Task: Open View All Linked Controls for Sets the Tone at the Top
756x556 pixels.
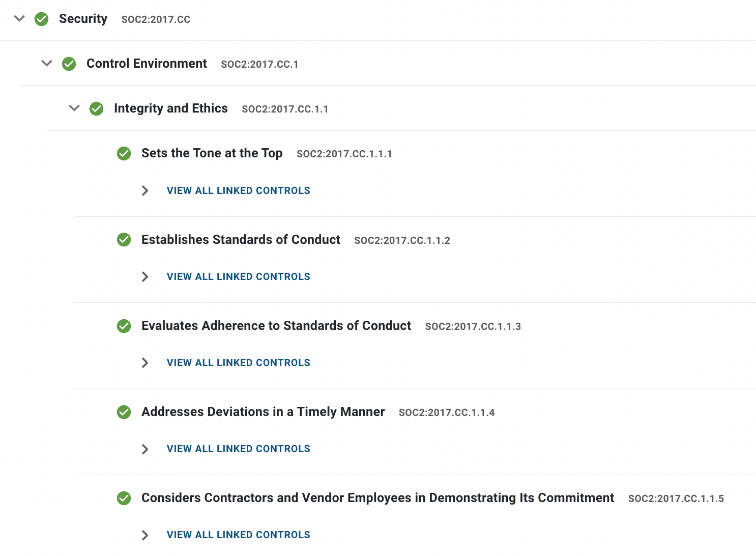Action: (x=238, y=190)
